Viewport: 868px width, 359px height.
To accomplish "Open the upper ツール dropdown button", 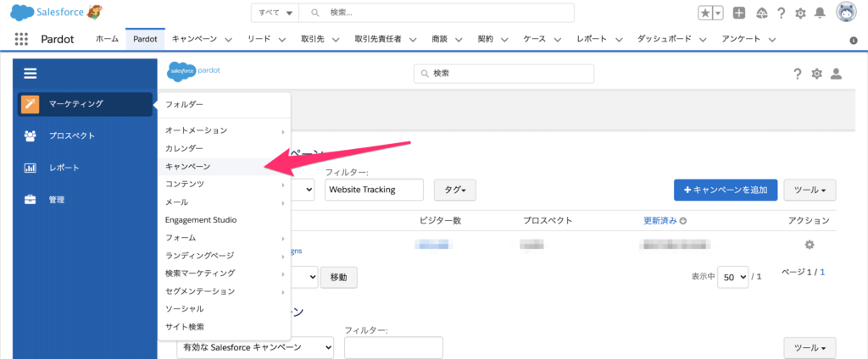I will (810, 190).
